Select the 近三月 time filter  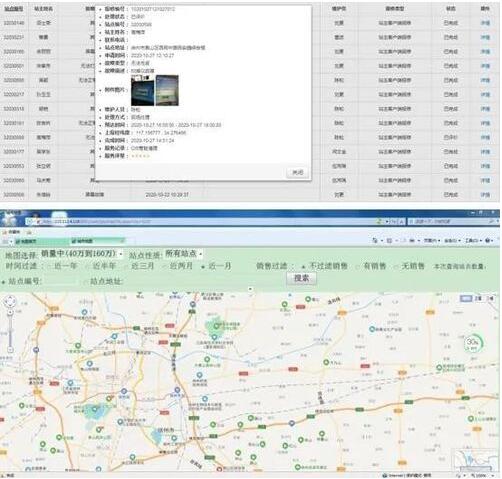139,266
